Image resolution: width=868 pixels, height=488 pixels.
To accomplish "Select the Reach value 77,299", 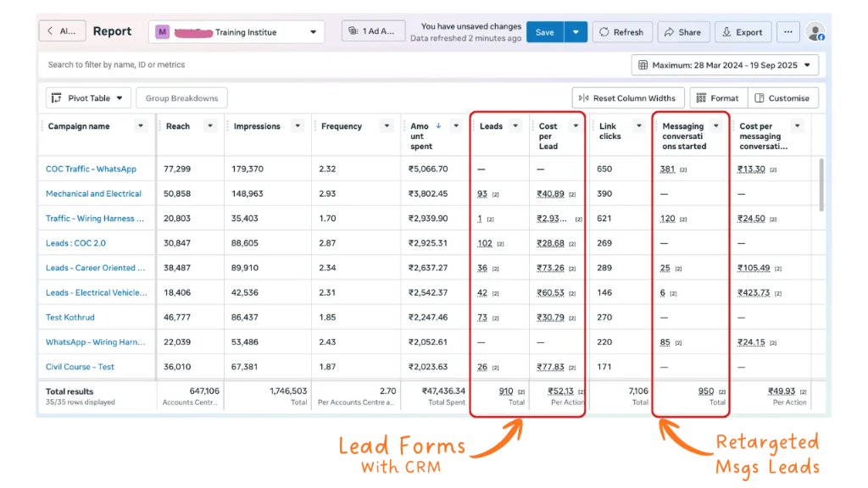I will (177, 169).
